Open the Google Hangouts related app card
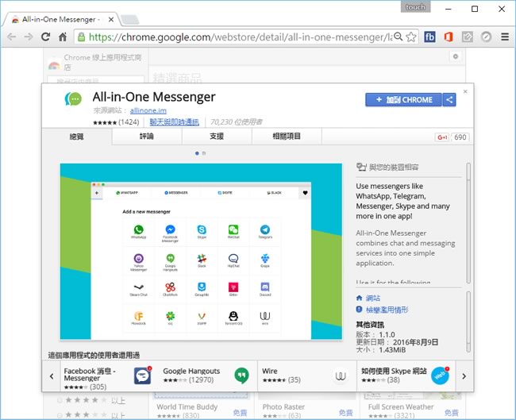This screenshot has width=516, height=420. coord(207,376)
